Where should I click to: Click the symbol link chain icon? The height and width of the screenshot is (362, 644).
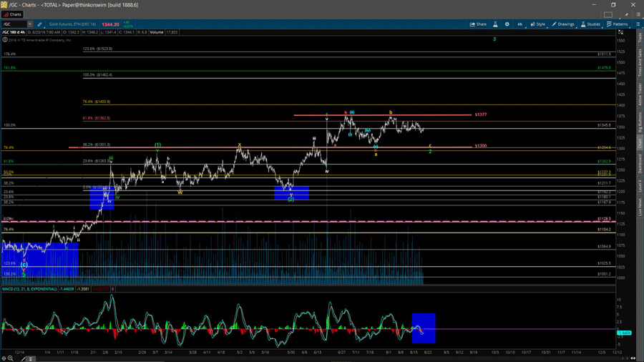pyautogui.click(x=40, y=24)
